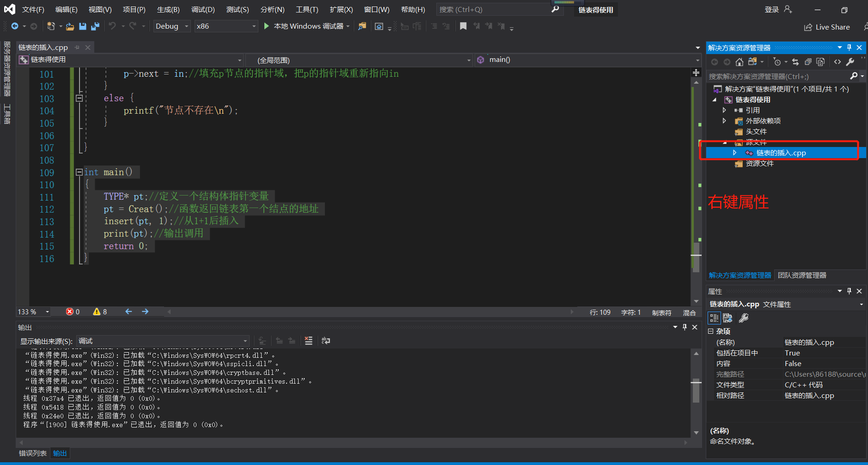Click sync with active document icon
The height and width of the screenshot is (465, 868).
pos(795,62)
